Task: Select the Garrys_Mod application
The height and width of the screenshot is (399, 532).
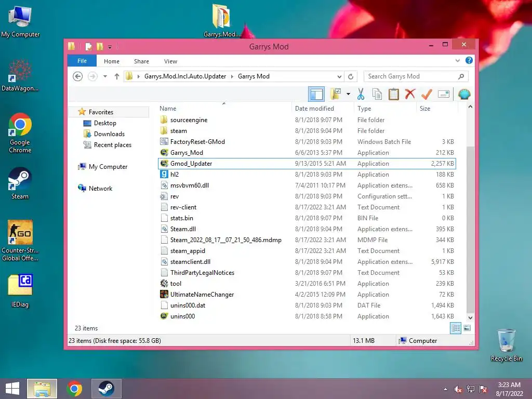Action: click(x=307, y=152)
